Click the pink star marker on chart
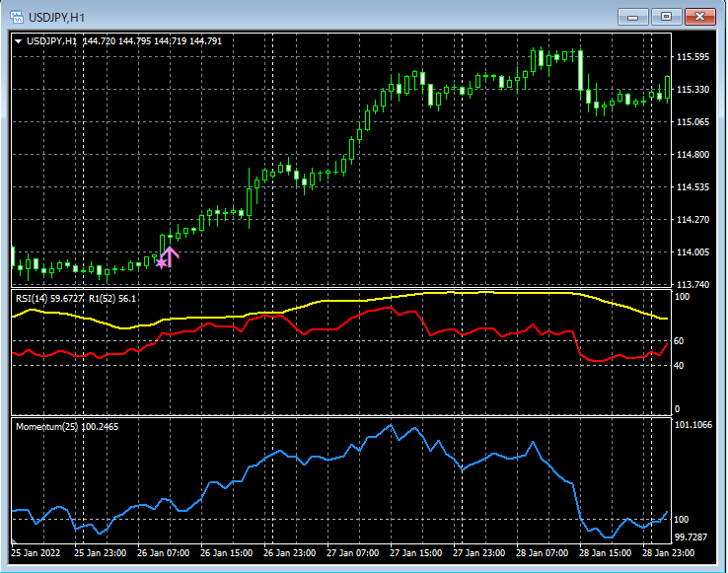This screenshot has height=573, width=728. click(x=162, y=262)
